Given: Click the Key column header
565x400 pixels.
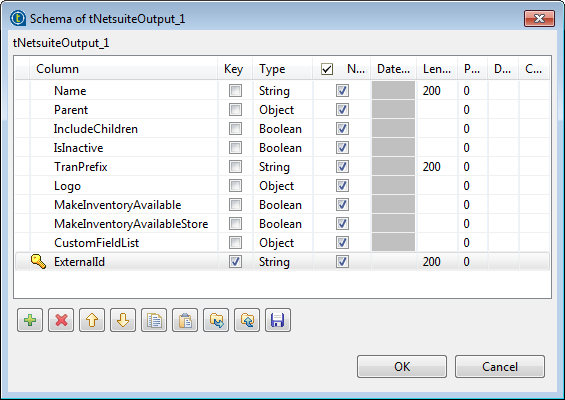Looking at the screenshot, I should tap(235, 69).
